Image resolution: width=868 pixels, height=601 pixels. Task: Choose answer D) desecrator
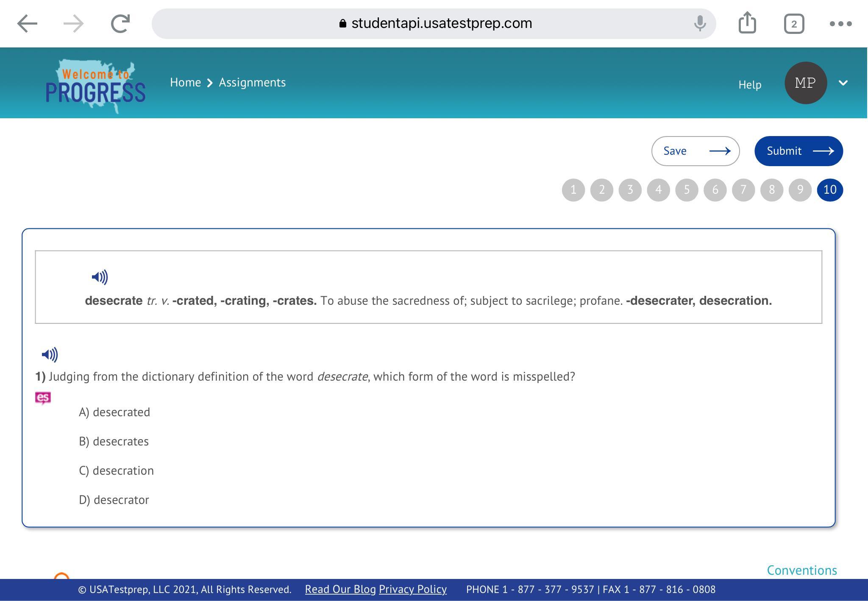tap(114, 500)
